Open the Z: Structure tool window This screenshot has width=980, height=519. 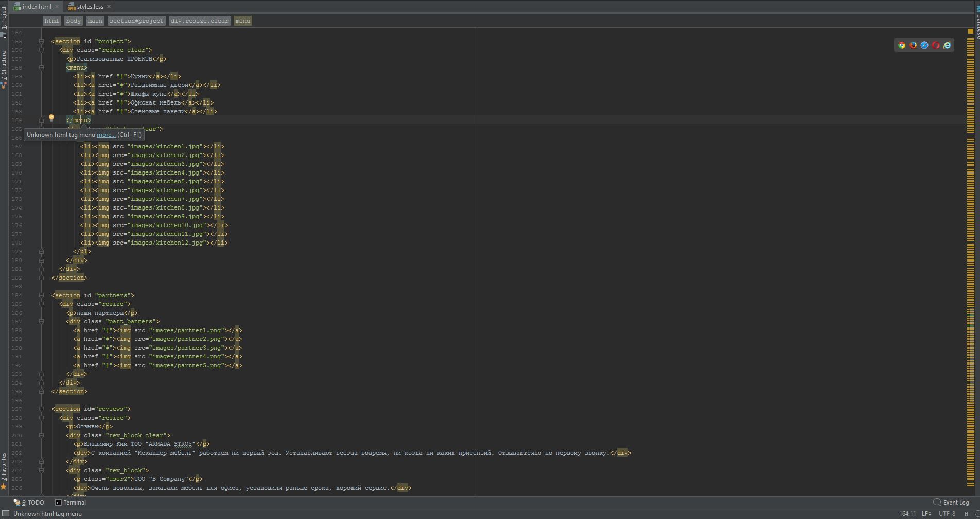[x=4, y=70]
